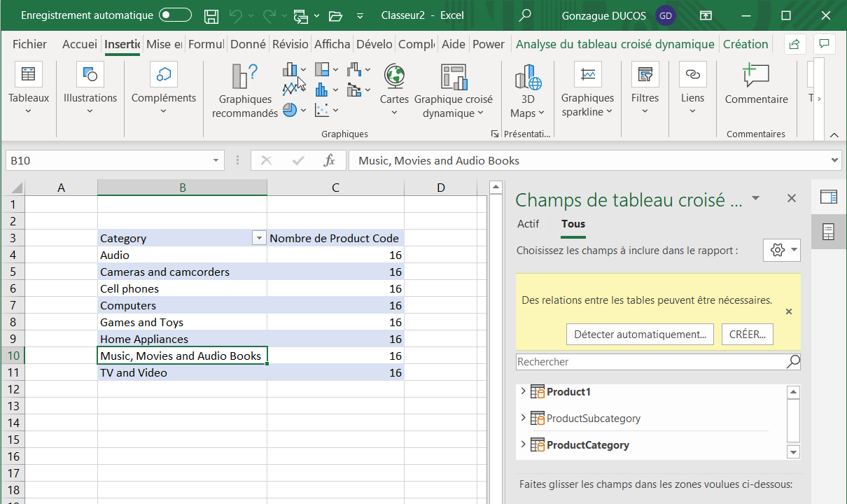Open the Filtres icon

click(645, 73)
